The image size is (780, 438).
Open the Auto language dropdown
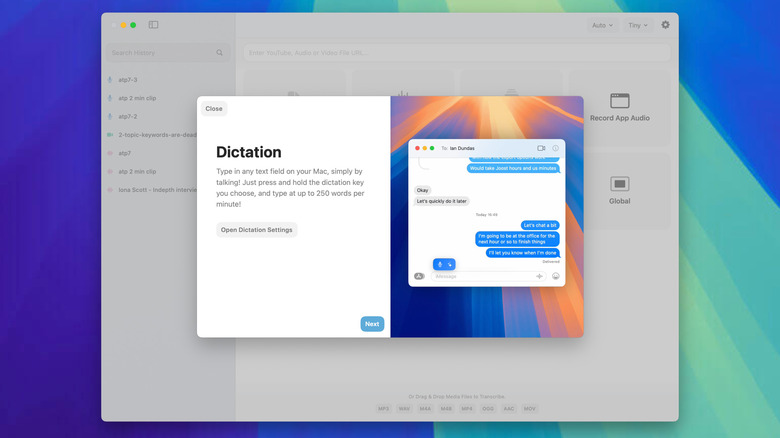pyautogui.click(x=602, y=25)
